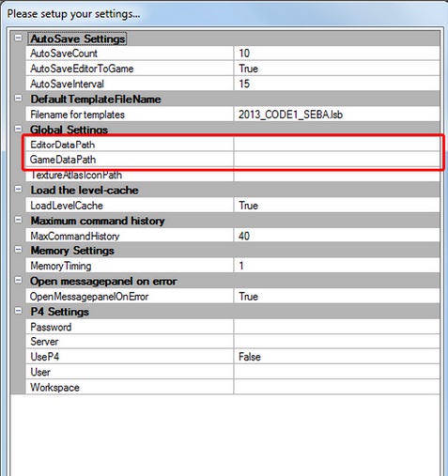This screenshot has height=476, width=448.
Task: Click the empty GameDataPath value field
Action: point(337,160)
